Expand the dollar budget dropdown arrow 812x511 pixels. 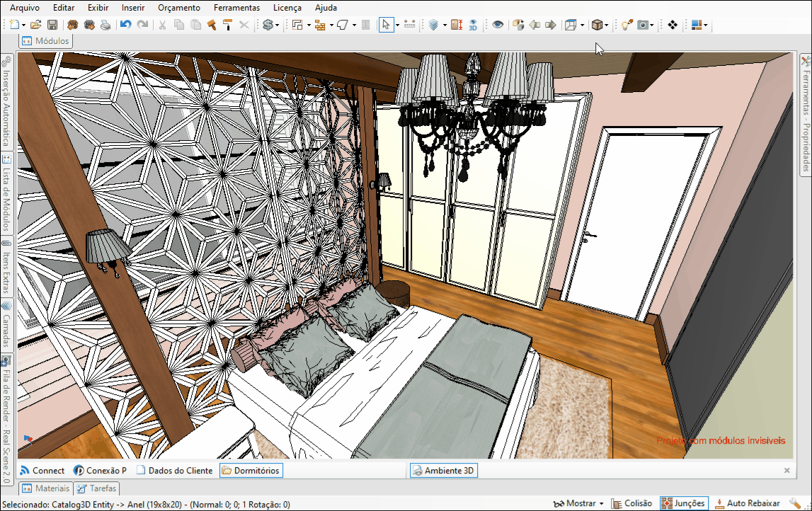tap(277, 25)
